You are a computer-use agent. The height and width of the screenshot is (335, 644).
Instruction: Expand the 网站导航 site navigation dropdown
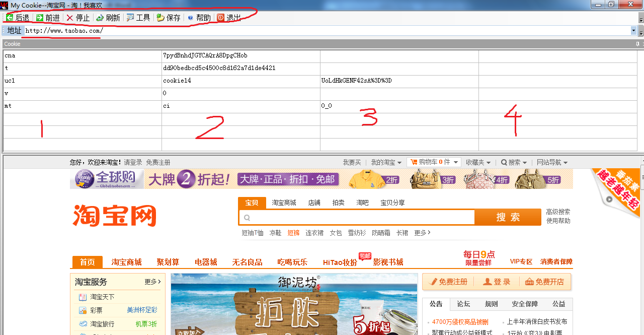click(x=552, y=162)
